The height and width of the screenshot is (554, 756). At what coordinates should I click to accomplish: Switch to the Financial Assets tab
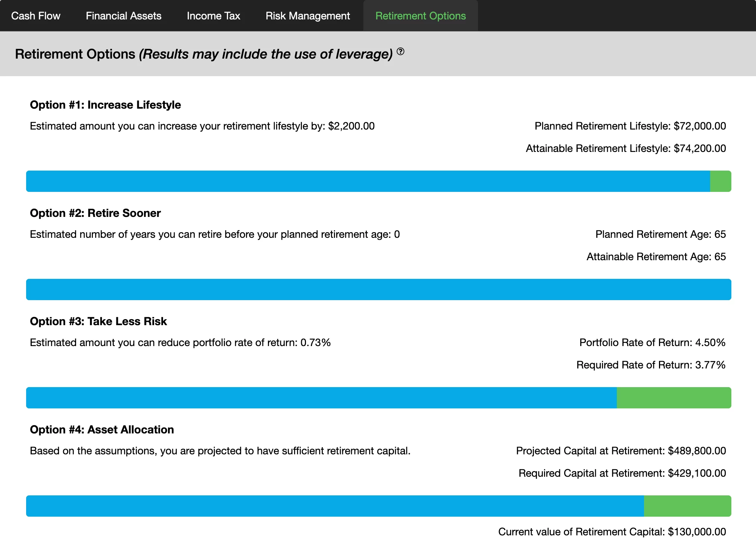[124, 16]
